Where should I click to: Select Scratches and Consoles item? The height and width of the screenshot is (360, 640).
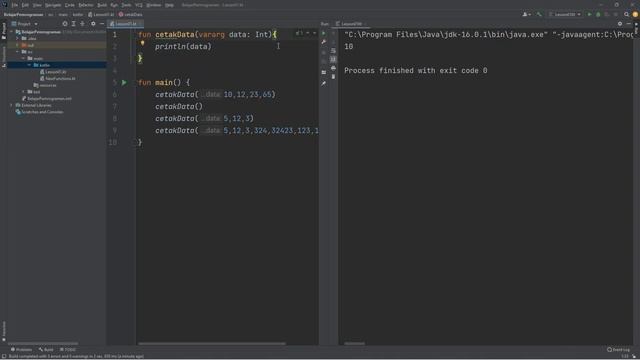click(x=40, y=112)
